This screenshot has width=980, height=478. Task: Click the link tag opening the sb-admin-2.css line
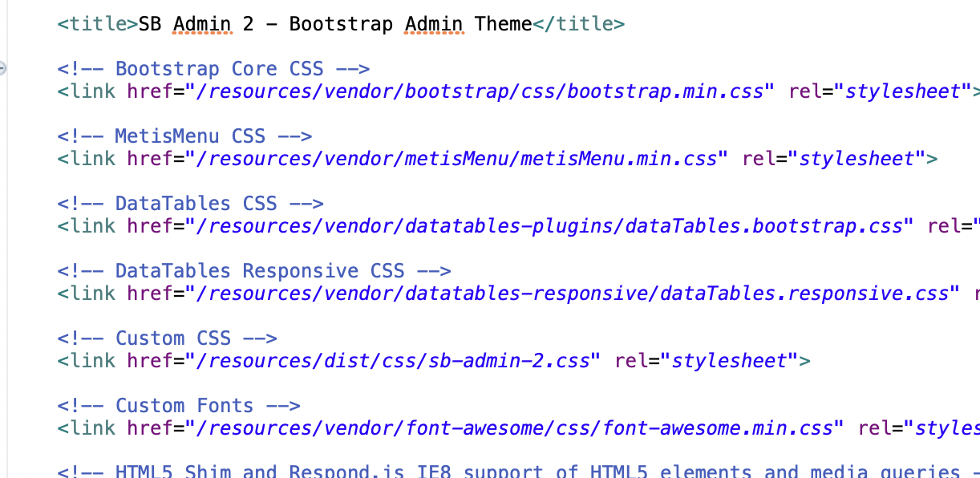[87, 361]
